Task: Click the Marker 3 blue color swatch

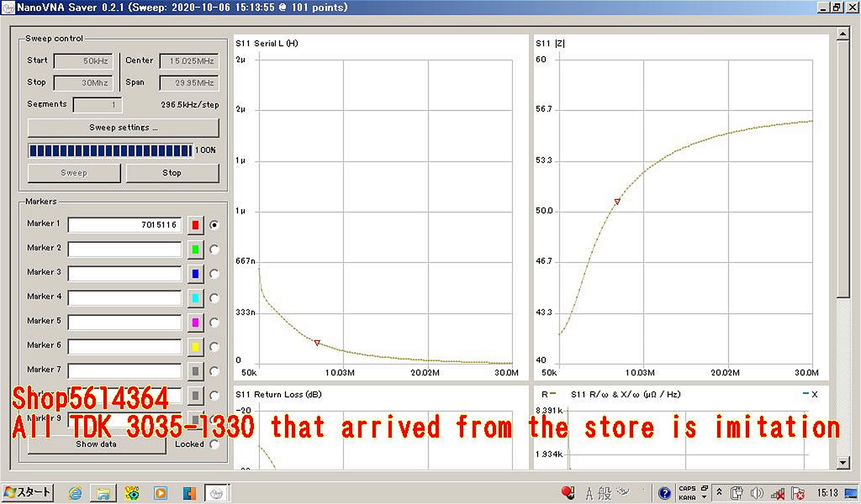Action: [196, 274]
